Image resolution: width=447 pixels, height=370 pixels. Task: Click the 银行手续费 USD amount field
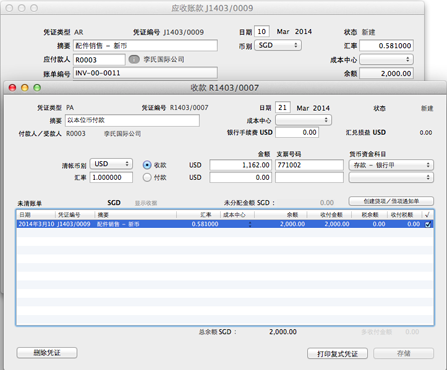coord(297,132)
